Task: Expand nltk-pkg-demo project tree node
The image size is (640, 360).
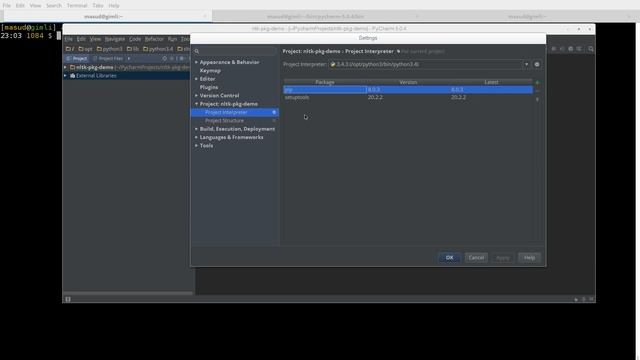Action: 65,67
